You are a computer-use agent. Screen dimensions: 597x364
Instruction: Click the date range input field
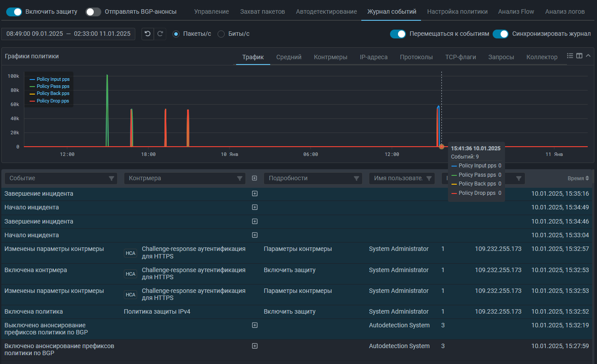[69, 34]
